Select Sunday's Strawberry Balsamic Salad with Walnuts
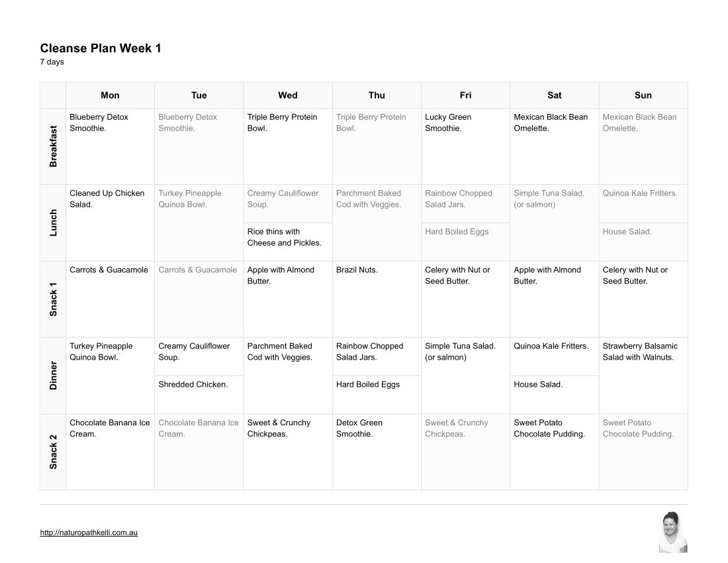728x563 pixels. [x=639, y=352]
